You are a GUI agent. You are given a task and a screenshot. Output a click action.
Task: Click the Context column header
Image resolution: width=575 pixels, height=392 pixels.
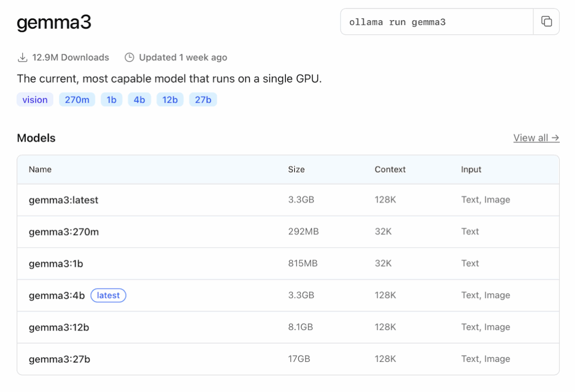tap(390, 170)
